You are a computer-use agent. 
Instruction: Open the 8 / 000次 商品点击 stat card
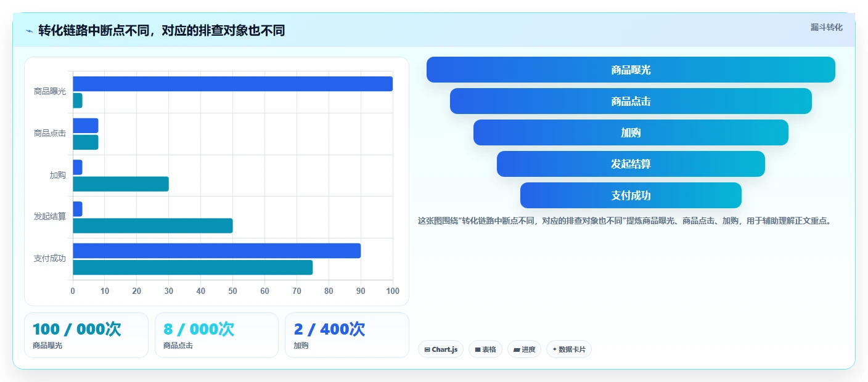[216, 335]
